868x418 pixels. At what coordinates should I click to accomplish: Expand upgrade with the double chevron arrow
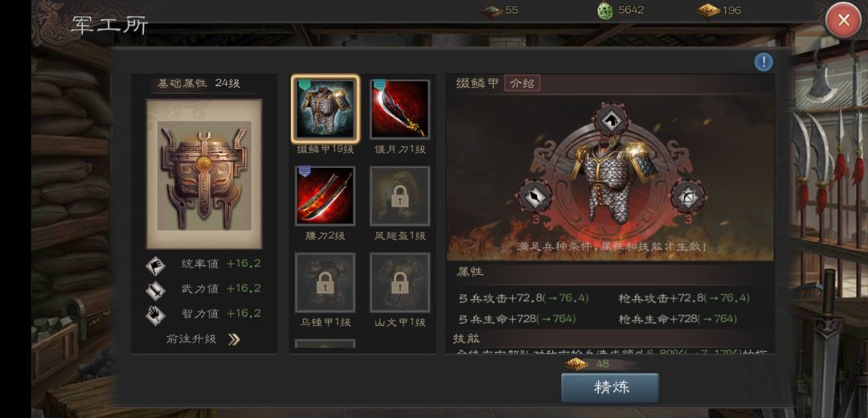234,339
